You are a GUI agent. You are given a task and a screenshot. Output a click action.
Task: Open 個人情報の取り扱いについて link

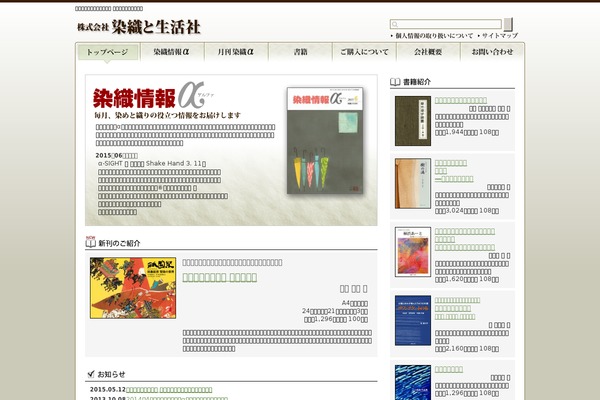tap(434, 36)
